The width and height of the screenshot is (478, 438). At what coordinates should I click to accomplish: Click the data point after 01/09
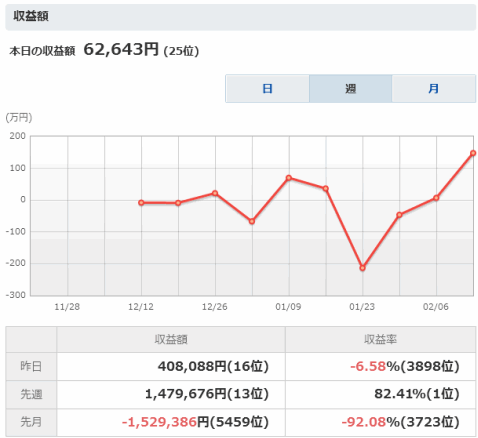326,189
